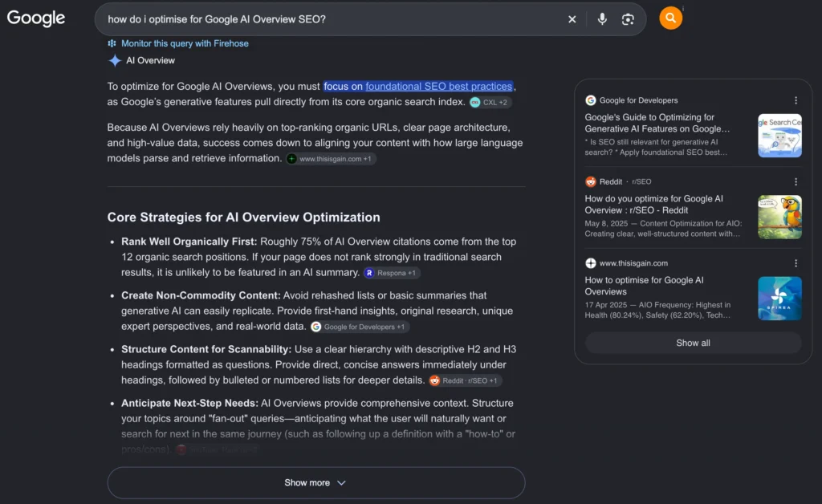Clear the search query with the X icon
The width and height of the screenshot is (822, 504).
pos(572,19)
